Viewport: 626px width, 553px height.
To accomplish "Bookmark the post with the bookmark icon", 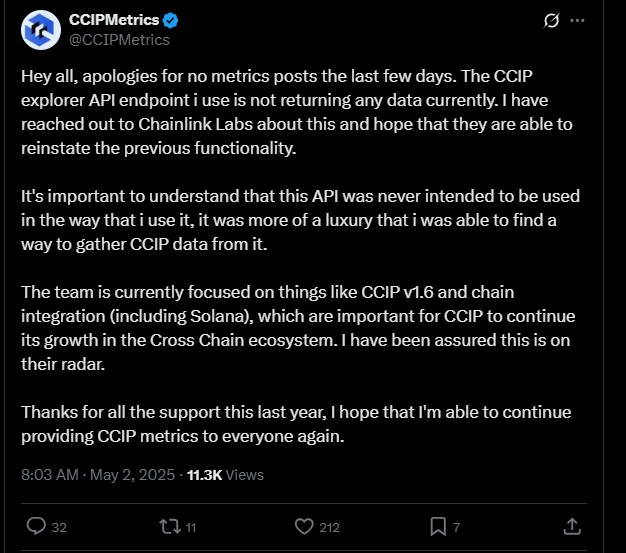I will [437, 526].
